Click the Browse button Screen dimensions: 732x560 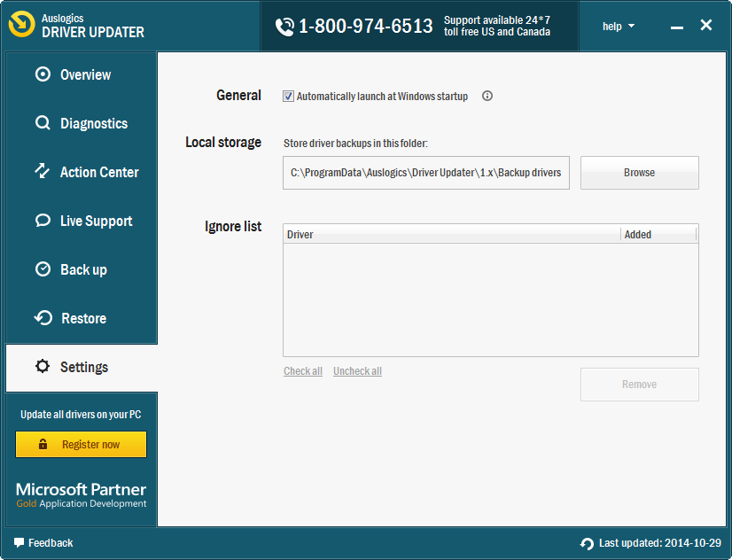tap(640, 173)
